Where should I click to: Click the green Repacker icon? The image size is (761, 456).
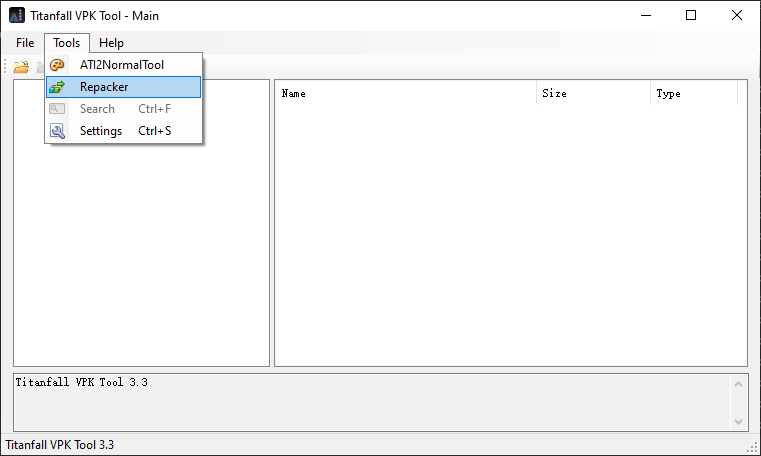point(57,87)
